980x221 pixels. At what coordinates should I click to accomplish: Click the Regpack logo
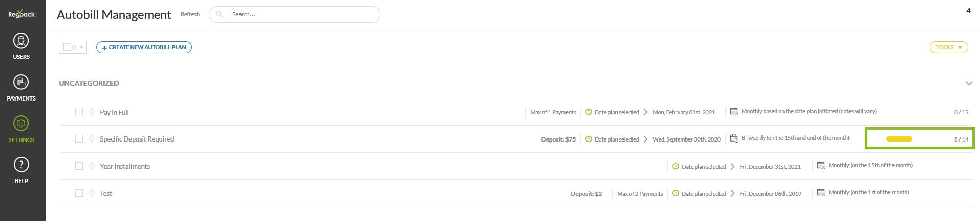pyautogui.click(x=21, y=14)
